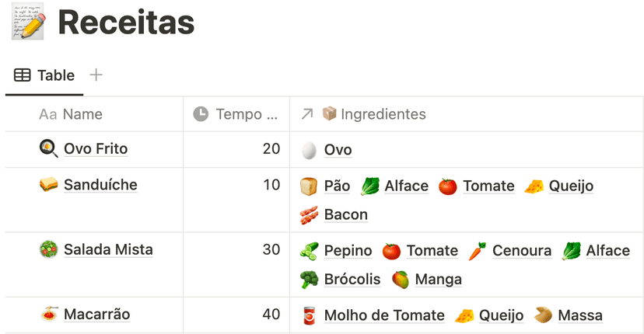
Task: Switch to the Table view tab
Action: [44, 75]
